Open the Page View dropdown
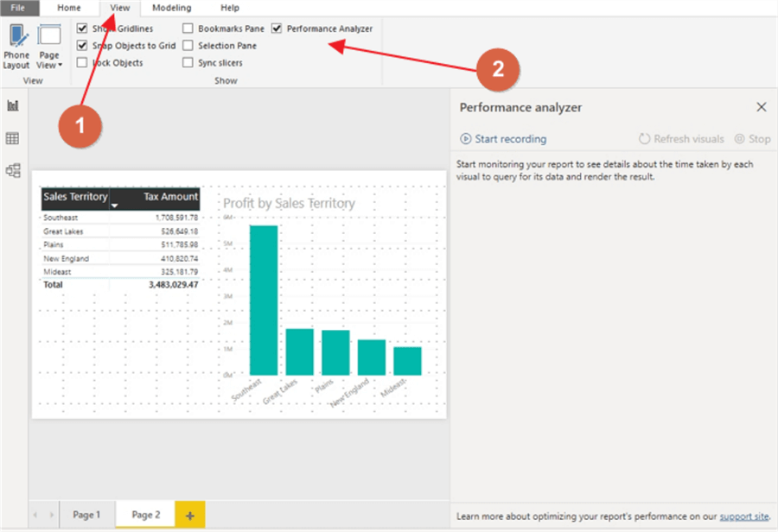This screenshot has height=532, width=778. (x=49, y=47)
